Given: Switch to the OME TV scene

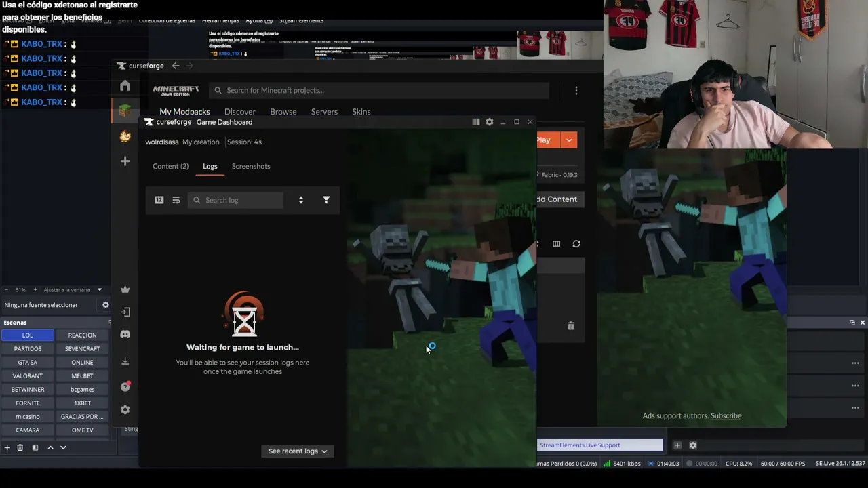Looking at the screenshot, I should (82, 430).
